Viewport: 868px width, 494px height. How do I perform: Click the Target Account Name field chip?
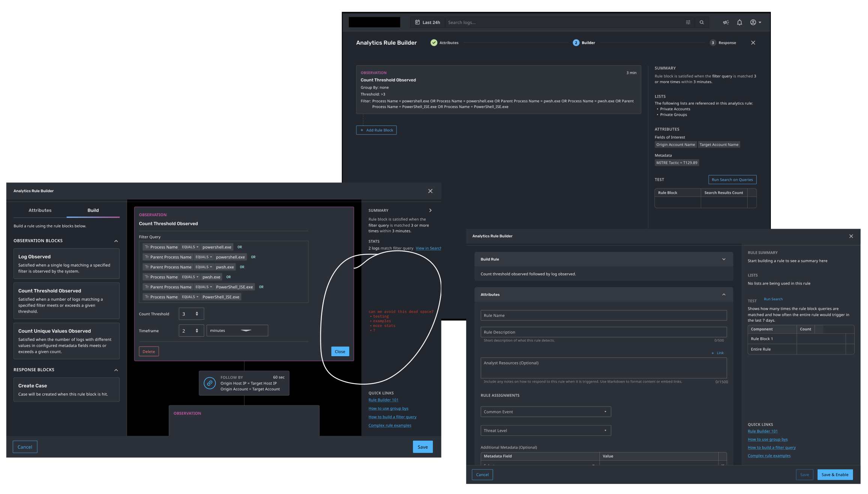tap(719, 145)
